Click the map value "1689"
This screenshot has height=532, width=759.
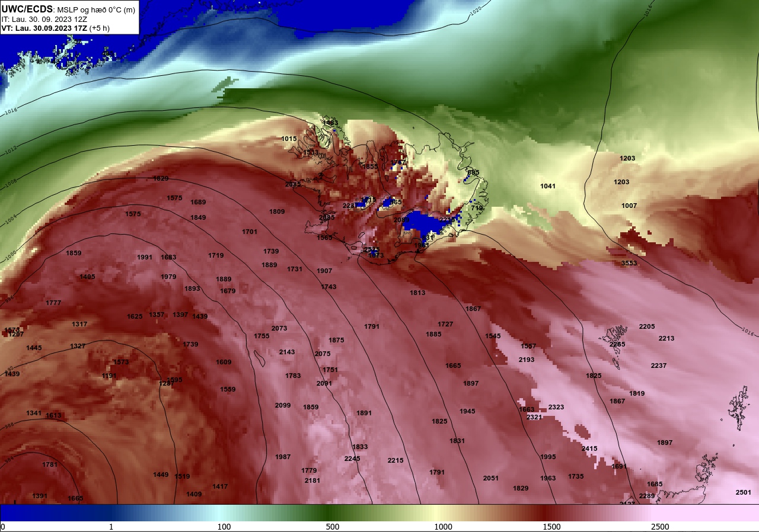pos(198,202)
